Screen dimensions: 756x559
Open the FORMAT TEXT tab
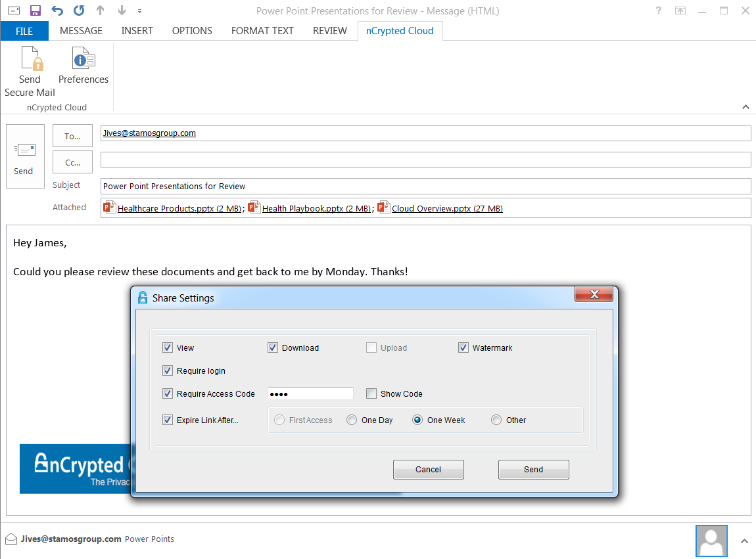tap(262, 31)
